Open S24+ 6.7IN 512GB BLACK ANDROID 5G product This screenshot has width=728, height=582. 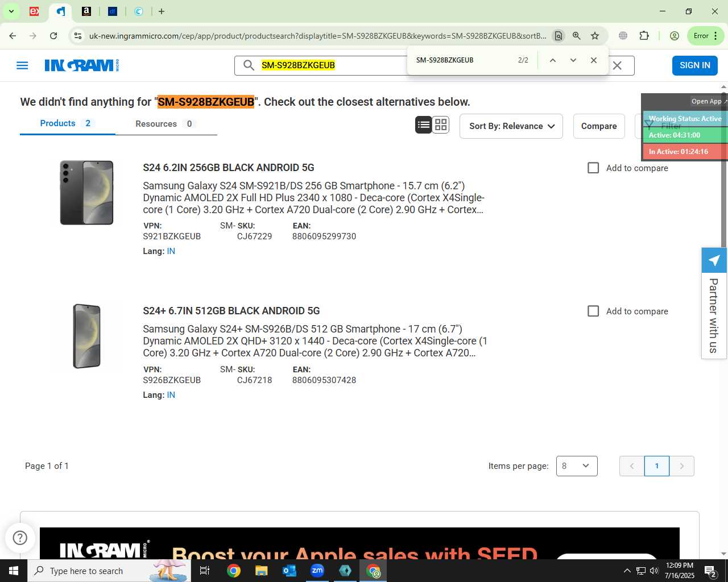click(231, 311)
